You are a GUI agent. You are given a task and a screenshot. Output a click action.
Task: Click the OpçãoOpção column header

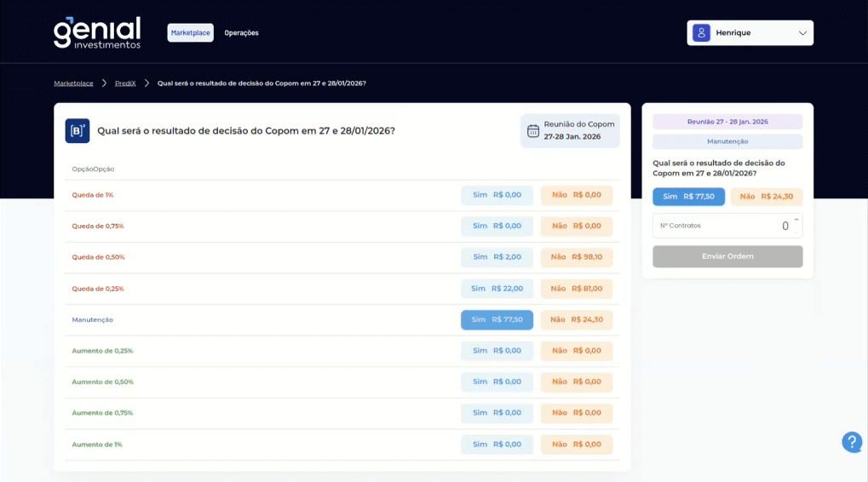click(93, 169)
